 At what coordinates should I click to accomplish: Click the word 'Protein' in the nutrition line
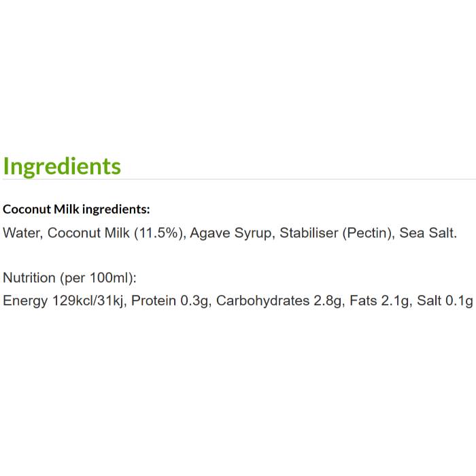(x=154, y=301)
